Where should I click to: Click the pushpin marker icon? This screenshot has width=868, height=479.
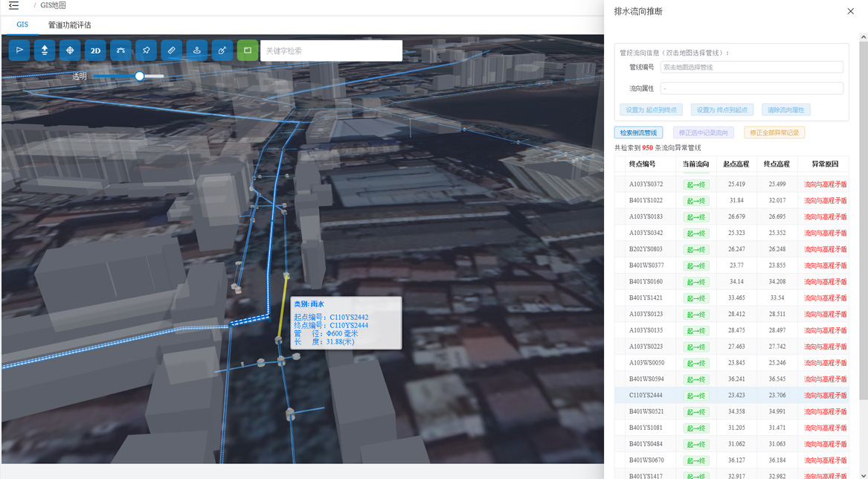[146, 51]
